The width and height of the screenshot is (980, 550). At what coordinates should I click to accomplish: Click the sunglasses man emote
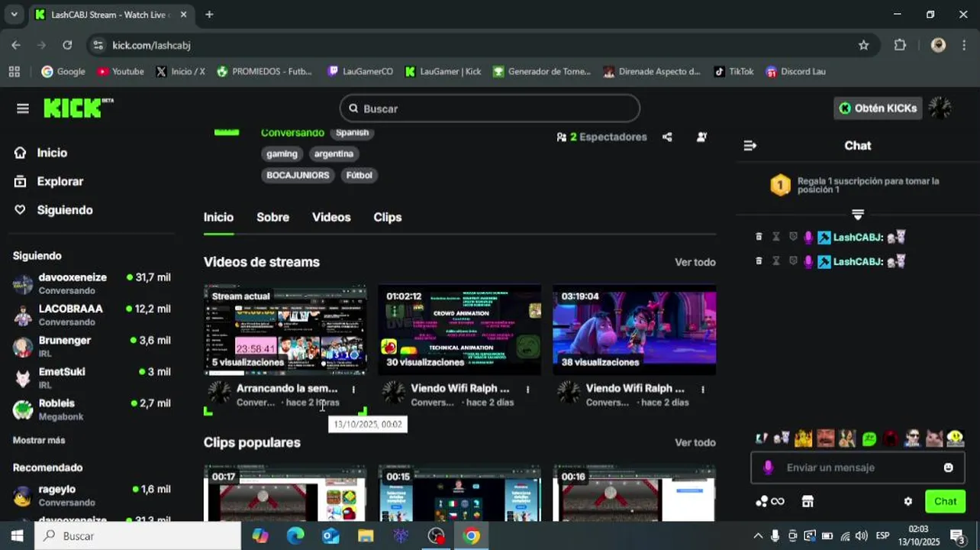[913, 438]
